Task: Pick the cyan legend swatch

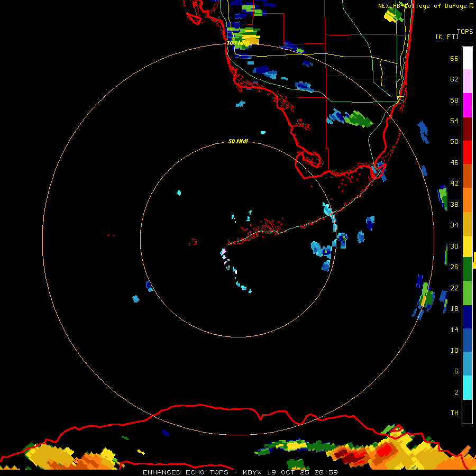Action: [467, 388]
